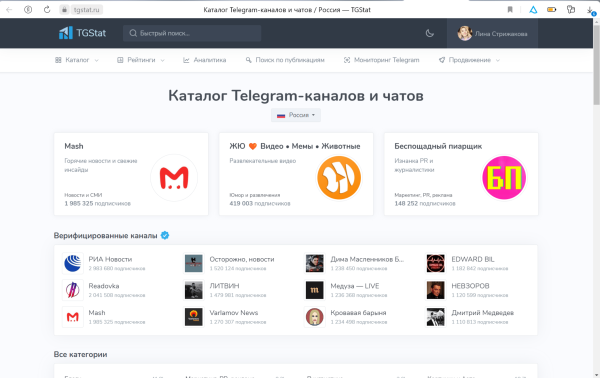Click the verified checkmark badge
Viewport: 600px width, 378px height.
(x=165, y=235)
